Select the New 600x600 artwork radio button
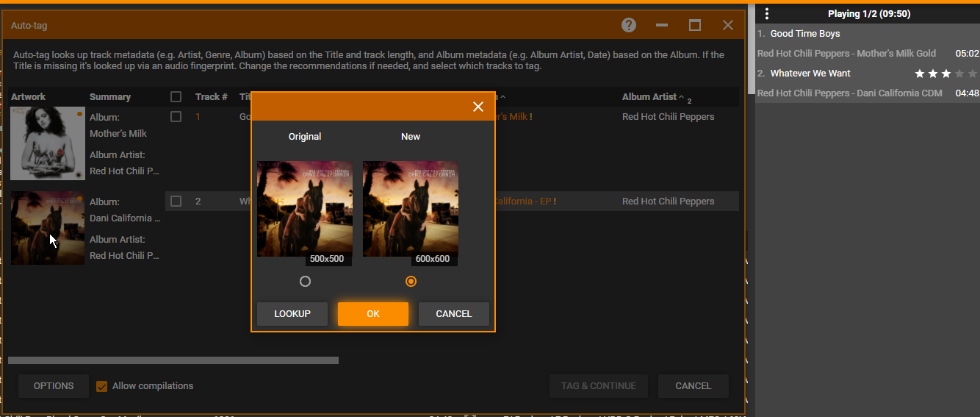This screenshot has height=417, width=980. click(x=411, y=281)
